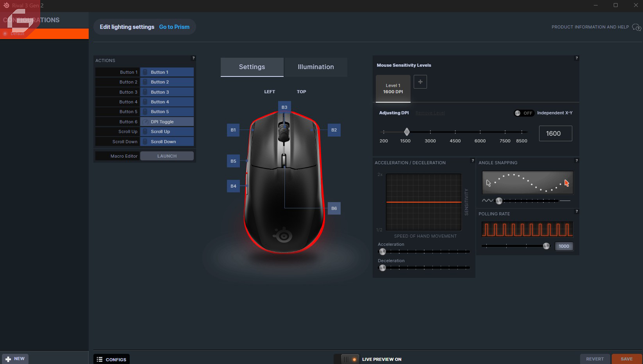Open the Polling Rate help icon

pyautogui.click(x=577, y=211)
